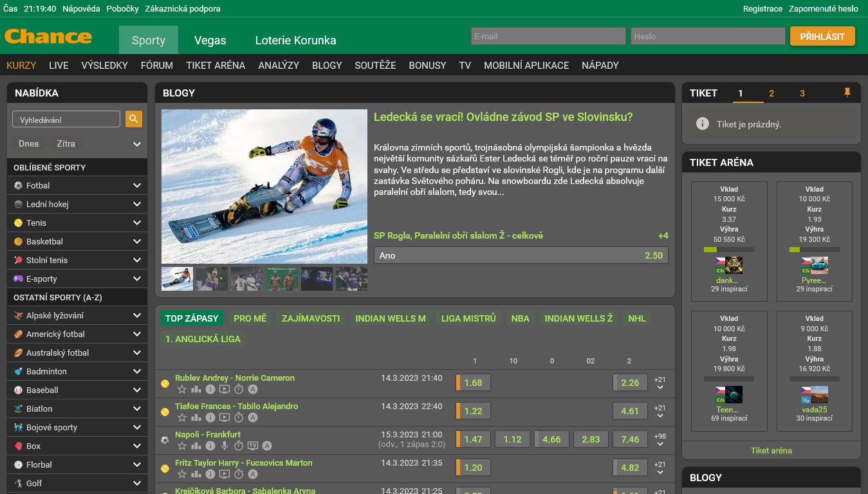868x494 pixels.
Task: Open live stream icon for Fritz - Fucsovics
Action: point(225,474)
